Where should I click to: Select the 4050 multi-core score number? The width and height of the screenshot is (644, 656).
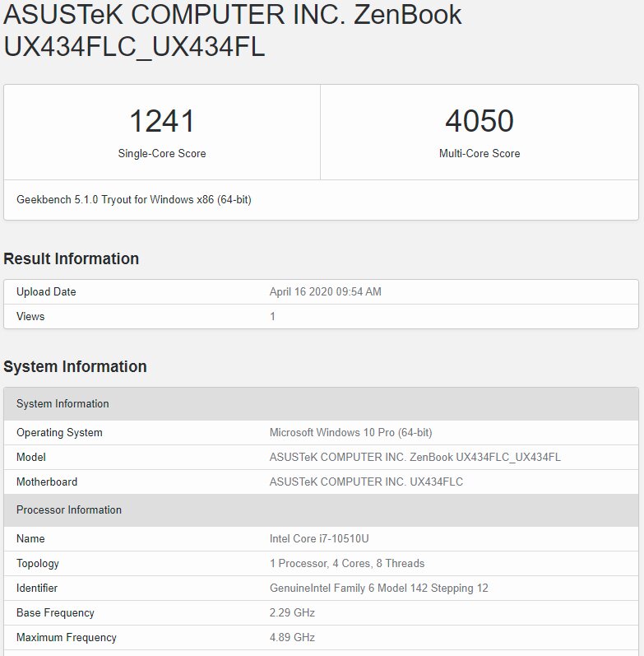pos(480,121)
